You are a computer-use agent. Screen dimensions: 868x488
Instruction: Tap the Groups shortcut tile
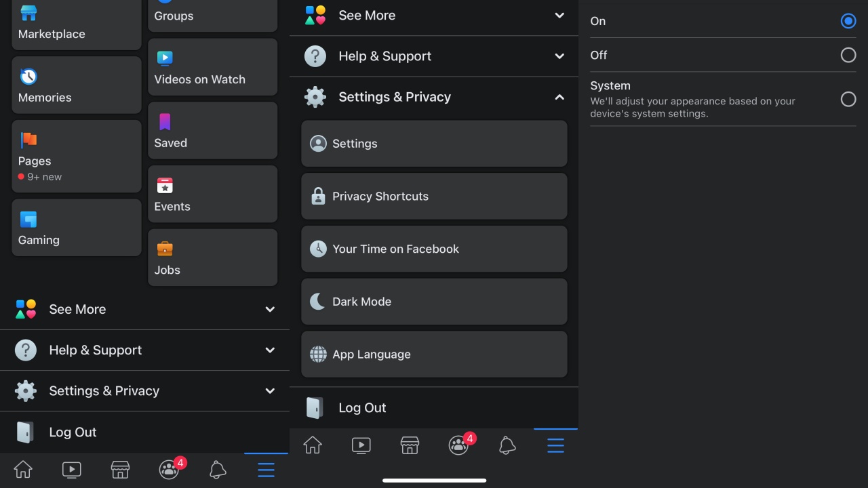pyautogui.click(x=212, y=15)
